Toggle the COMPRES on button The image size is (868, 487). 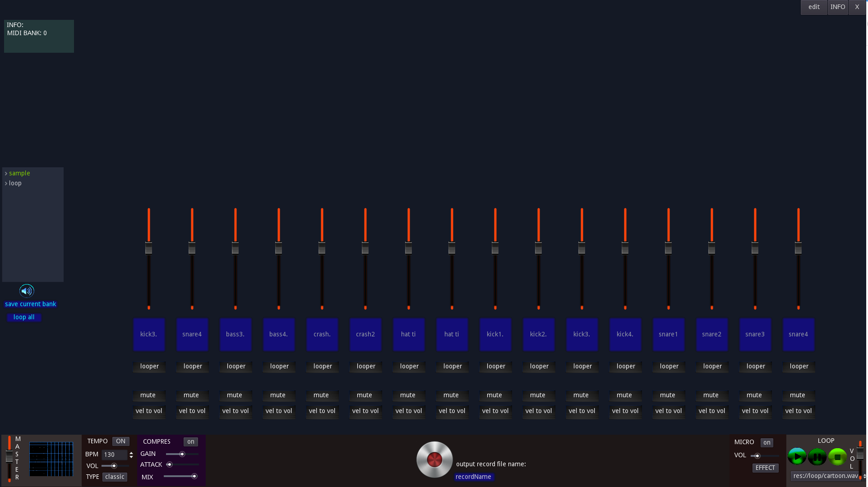190,442
